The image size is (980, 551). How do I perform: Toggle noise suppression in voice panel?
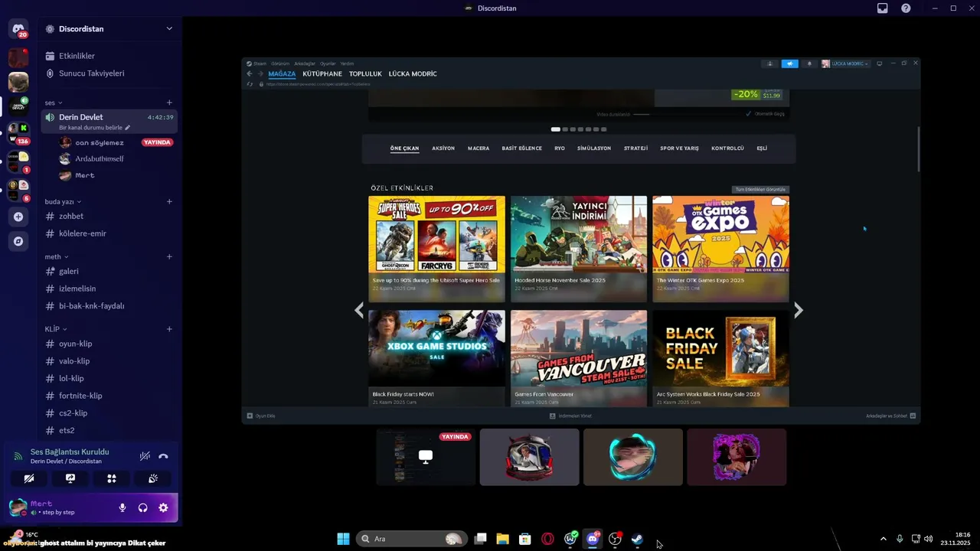point(145,456)
